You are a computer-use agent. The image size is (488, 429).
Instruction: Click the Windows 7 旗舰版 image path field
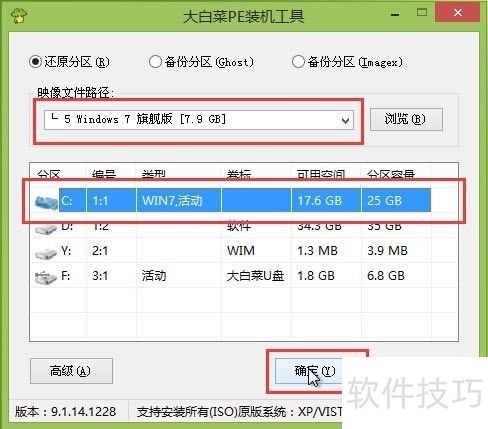(x=199, y=120)
